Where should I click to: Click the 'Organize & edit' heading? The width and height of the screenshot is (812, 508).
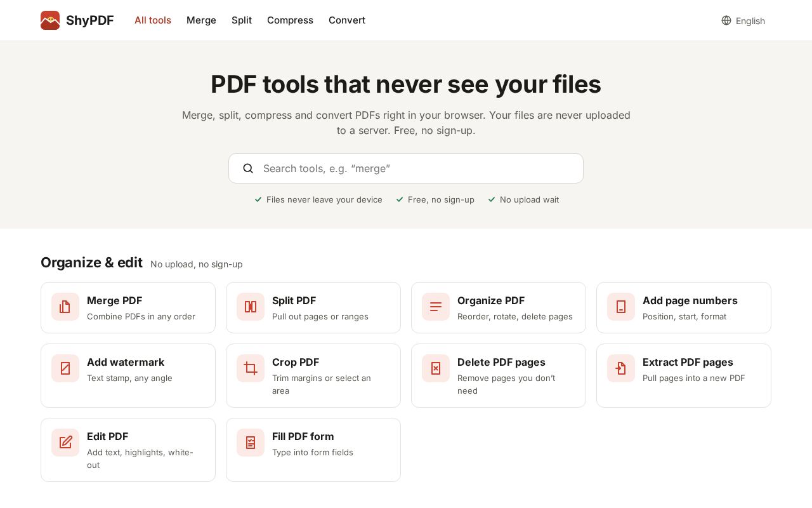click(91, 262)
